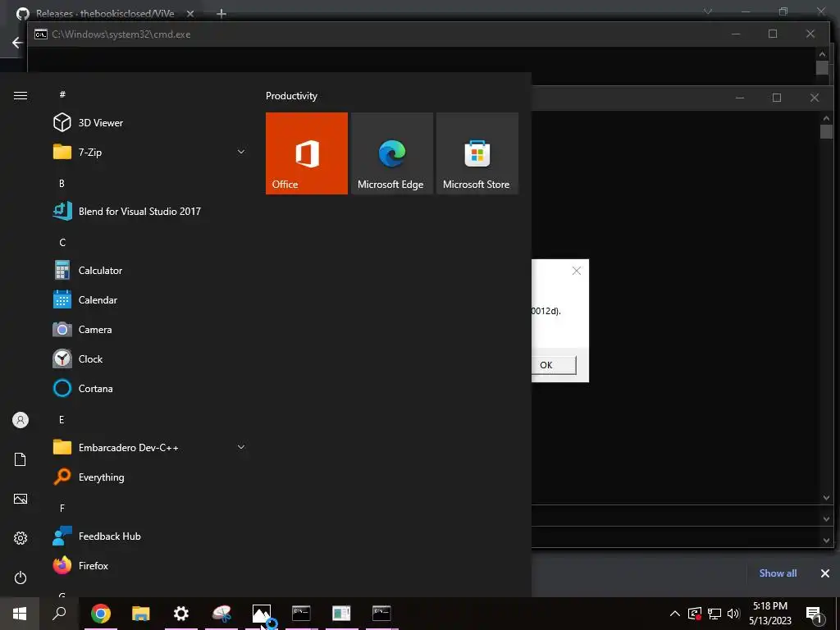
Task: Open a new Chrome tab with plus
Action: click(221, 14)
